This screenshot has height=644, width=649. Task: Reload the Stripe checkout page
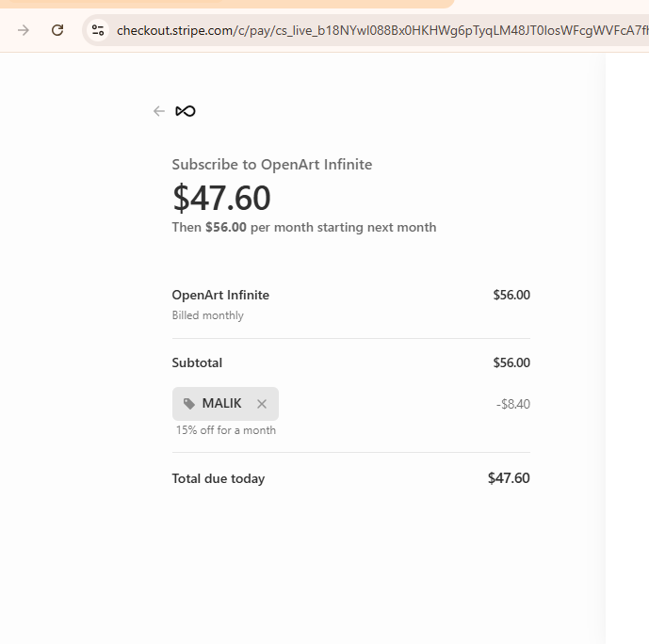pyautogui.click(x=57, y=30)
